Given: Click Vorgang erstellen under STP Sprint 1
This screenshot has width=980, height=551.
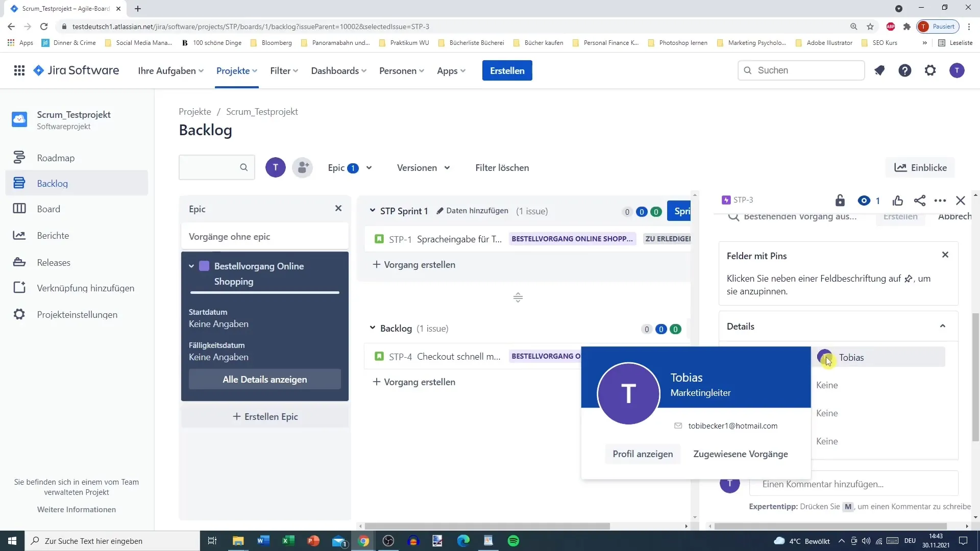Looking at the screenshot, I should [x=414, y=264].
